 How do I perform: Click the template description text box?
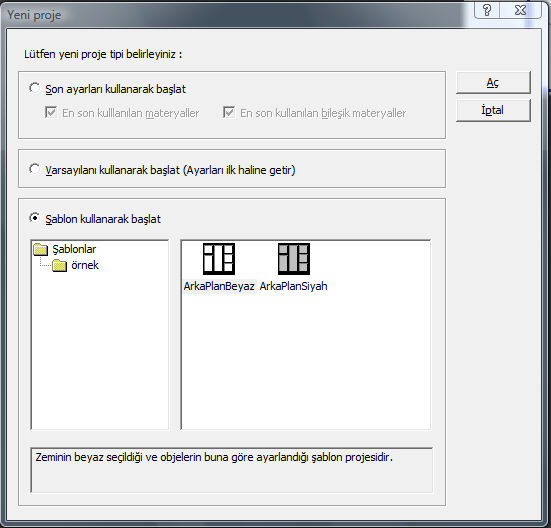coord(232,470)
